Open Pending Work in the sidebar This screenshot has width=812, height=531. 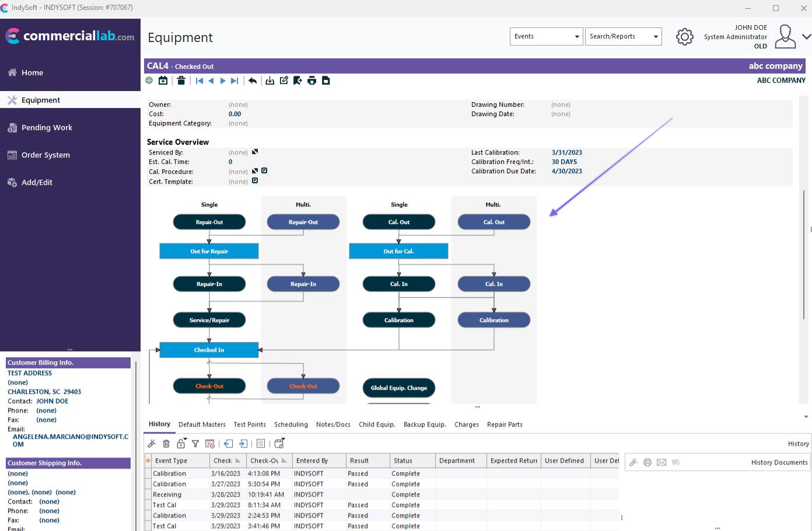(x=47, y=127)
